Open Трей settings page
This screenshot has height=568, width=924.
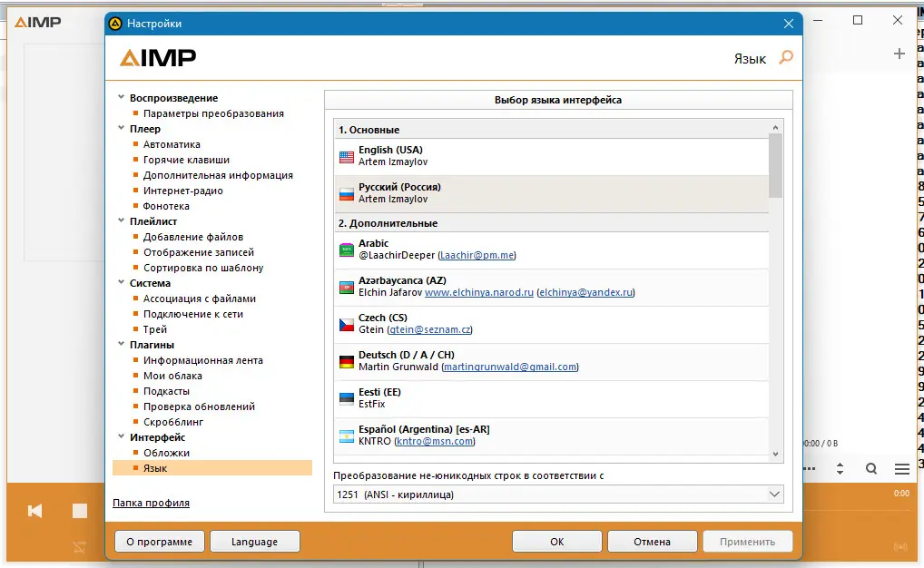click(155, 329)
